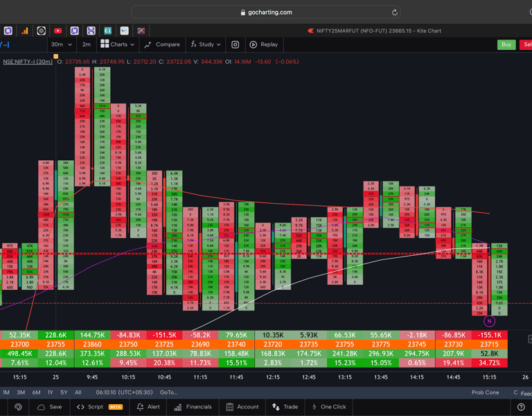Select the 3M range

pos(21,392)
